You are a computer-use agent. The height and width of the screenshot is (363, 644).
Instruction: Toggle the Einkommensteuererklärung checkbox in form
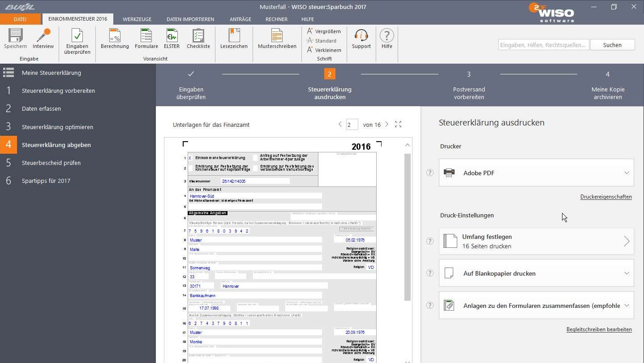click(190, 158)
